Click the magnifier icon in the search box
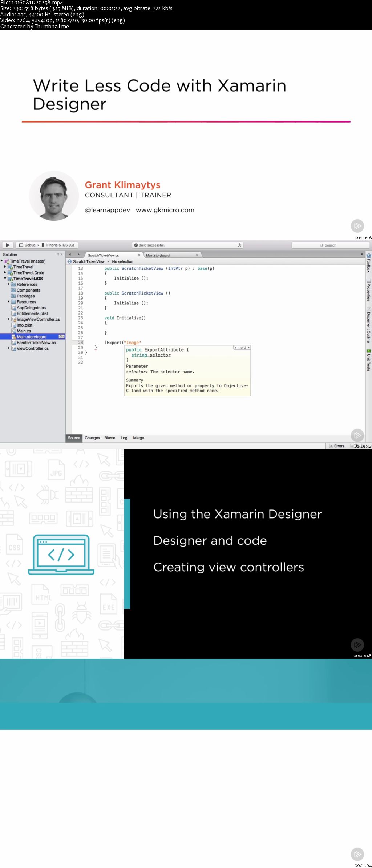The height and width of the screenshot is (868, 372). (322, 245)
